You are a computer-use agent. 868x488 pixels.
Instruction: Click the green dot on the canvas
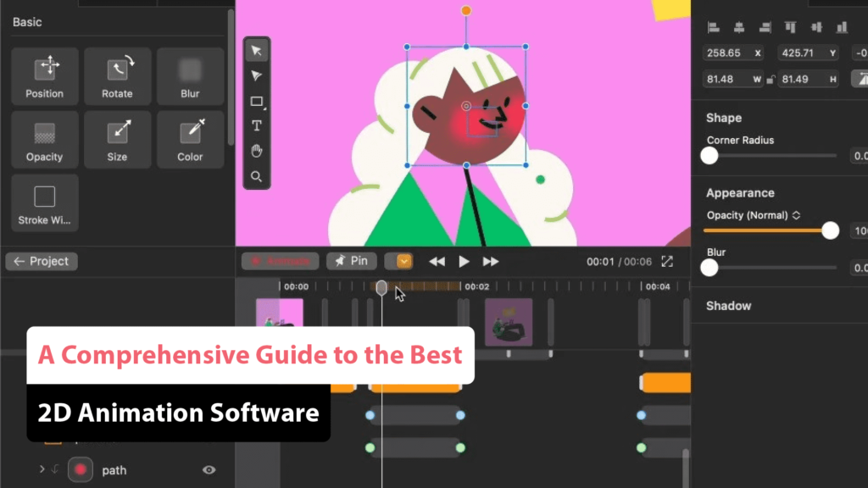pos(540,180)
